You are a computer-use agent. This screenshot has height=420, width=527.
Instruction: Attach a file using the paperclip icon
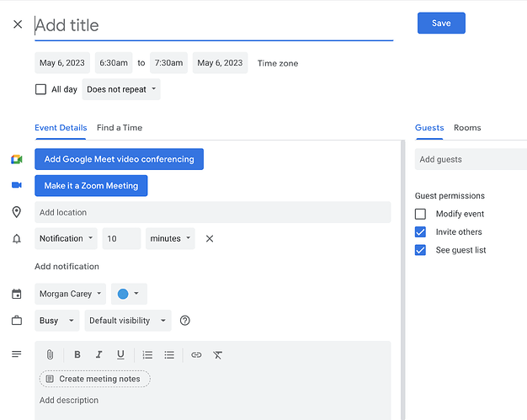(50, 354)
